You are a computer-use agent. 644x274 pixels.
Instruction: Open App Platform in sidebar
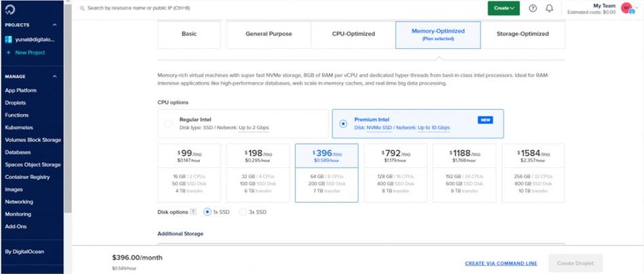(20, 91)
